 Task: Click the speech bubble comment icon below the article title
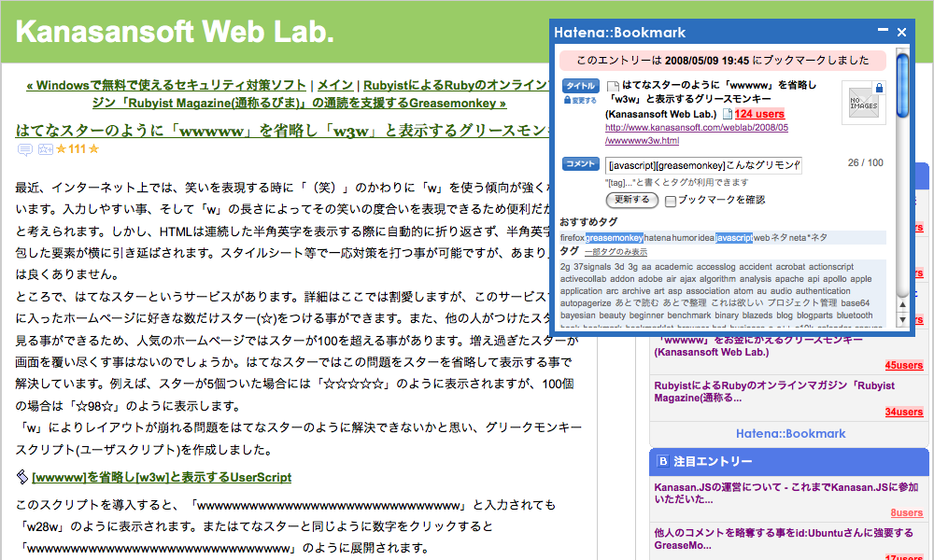click(x=25, y=149)
